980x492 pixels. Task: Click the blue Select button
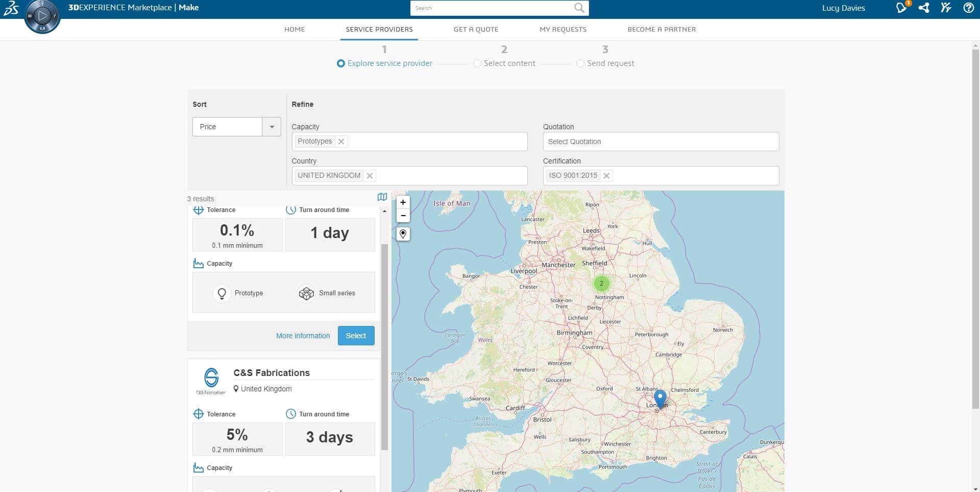(356, 336)
